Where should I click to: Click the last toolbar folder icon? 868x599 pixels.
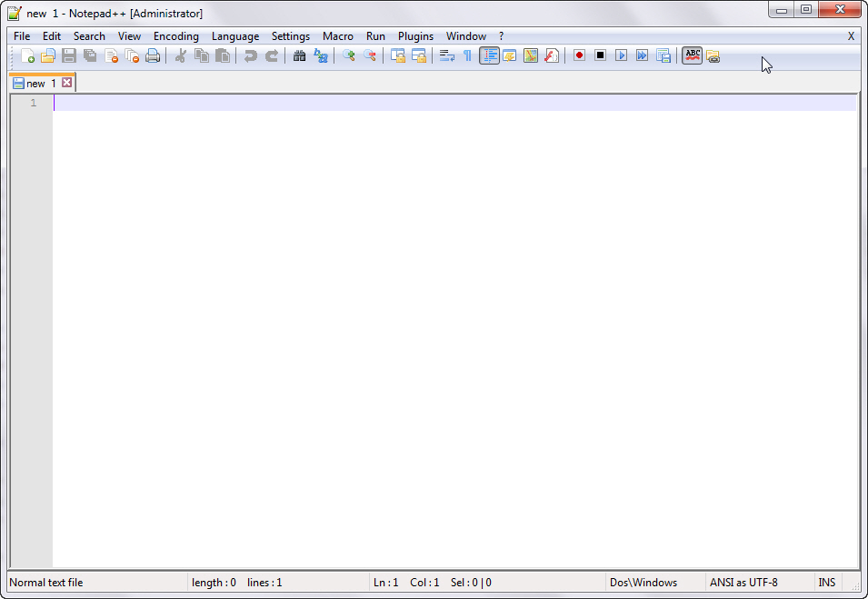[713, 56]
